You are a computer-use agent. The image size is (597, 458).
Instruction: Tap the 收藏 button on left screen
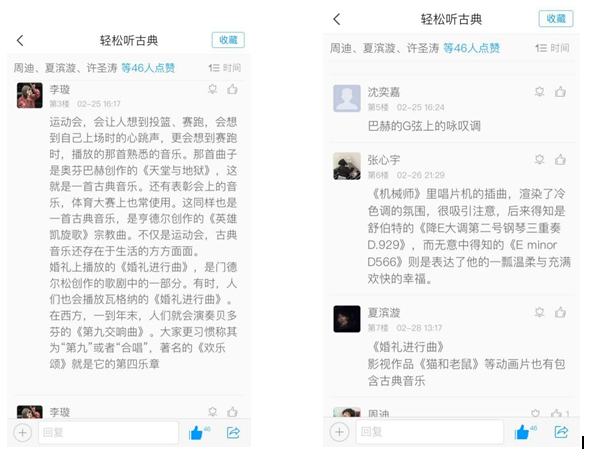pyautogui.click(x=228, y=40)
